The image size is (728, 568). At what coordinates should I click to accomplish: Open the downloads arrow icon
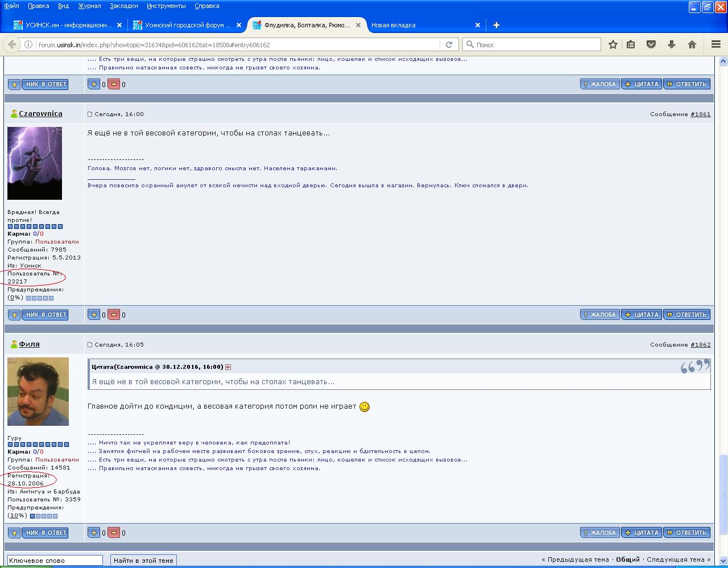[x=671, y=44]
